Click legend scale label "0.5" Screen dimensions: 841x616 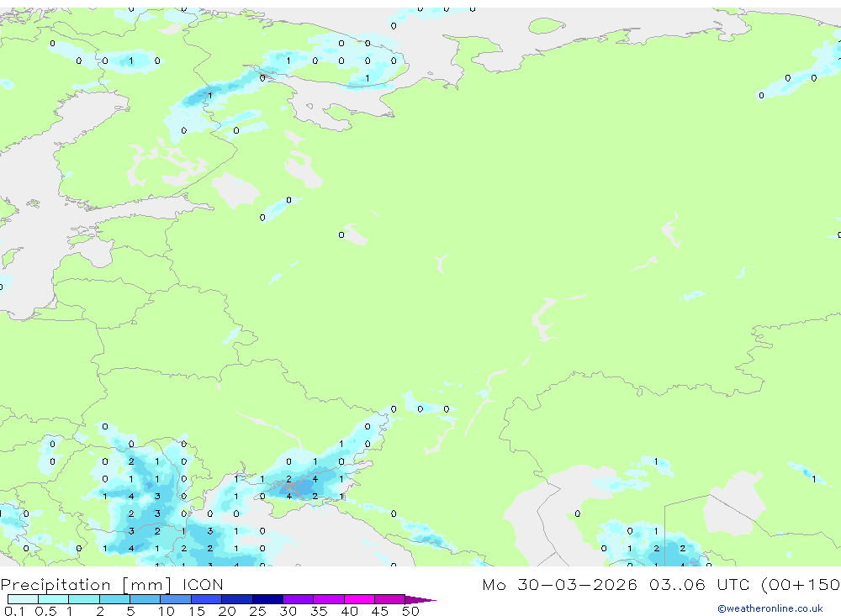[45, 611]
